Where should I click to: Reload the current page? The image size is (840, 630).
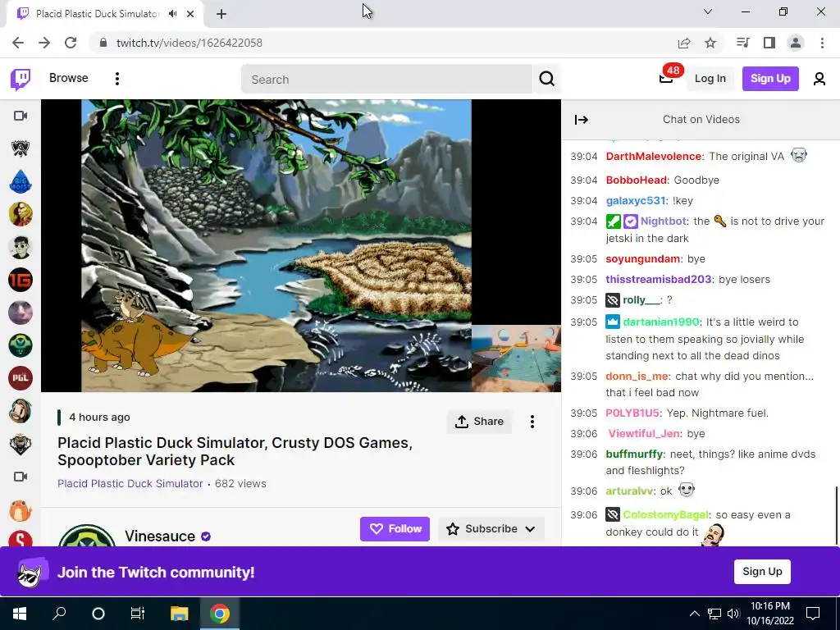(x=71, y=43)
